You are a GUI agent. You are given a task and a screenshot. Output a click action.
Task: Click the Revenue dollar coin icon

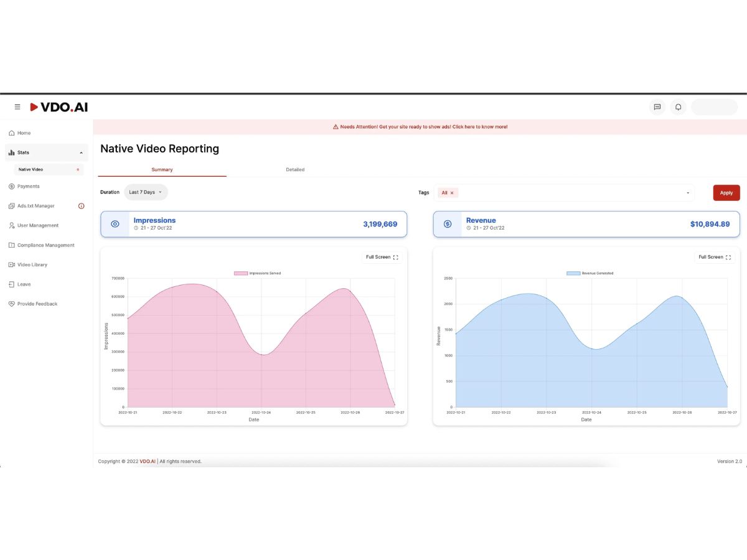tap(448, 224)
